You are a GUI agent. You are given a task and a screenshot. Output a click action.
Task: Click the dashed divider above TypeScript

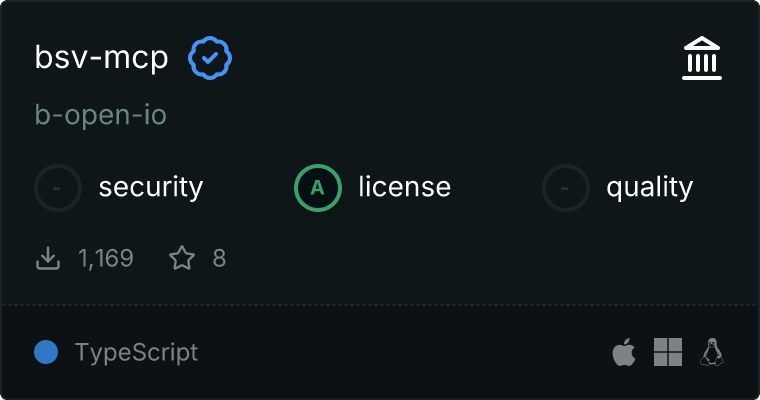click(x=380, y=305)
